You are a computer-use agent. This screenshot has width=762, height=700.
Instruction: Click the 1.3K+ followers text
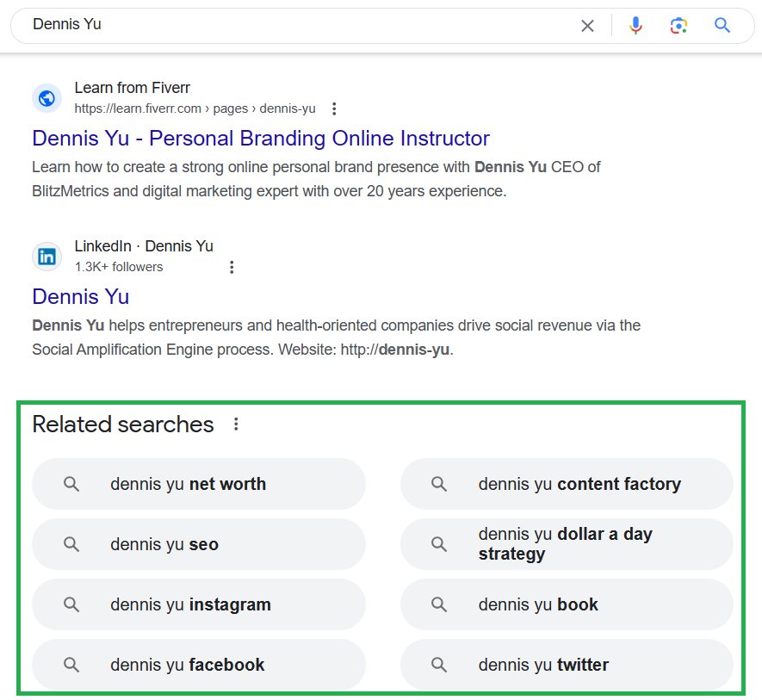119,267
